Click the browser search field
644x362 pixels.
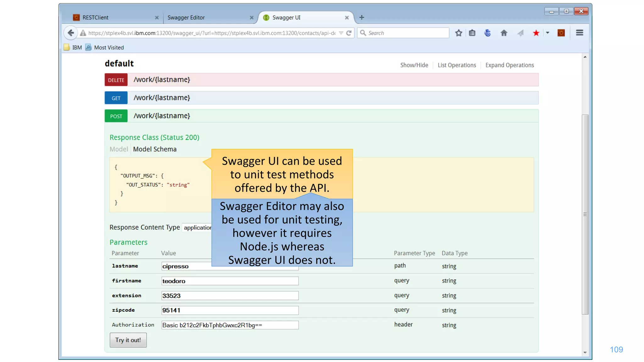point(403,33)
